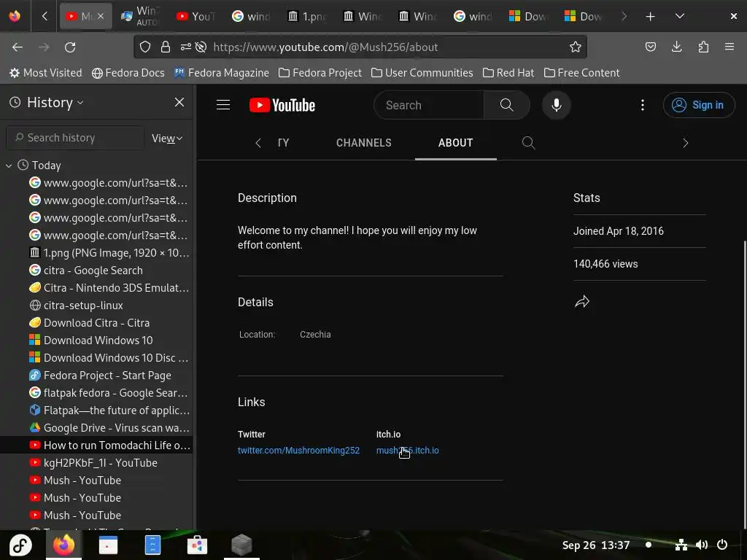
Task: Close the active Mush YouTube tab
Action: coord(101,17)
